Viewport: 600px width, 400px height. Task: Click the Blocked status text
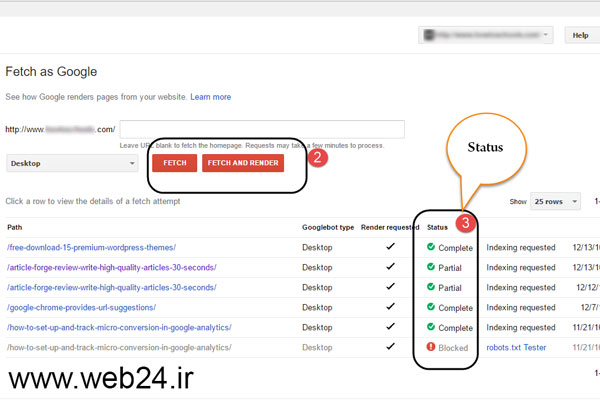click(x=453, y=348)
